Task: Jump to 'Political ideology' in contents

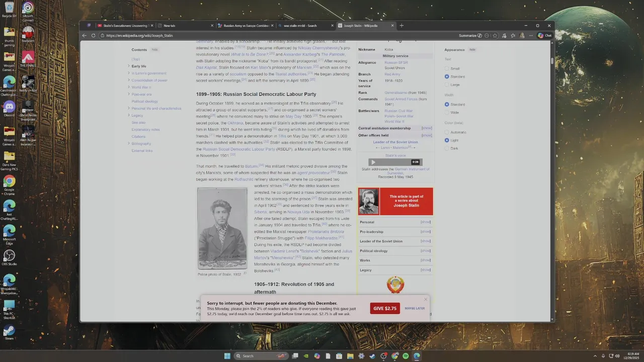Action: [x=145, y=101]
